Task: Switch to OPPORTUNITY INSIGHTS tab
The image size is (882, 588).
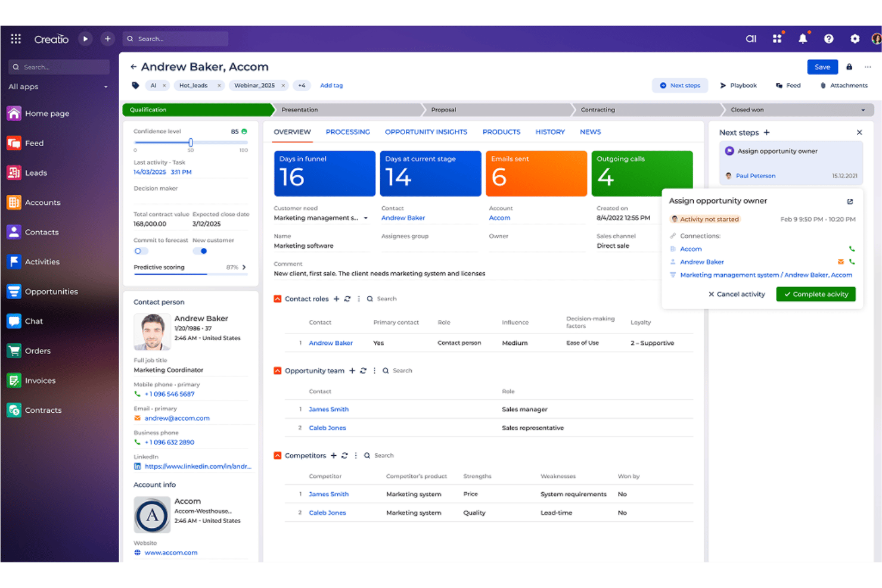Action: (426, 132)
